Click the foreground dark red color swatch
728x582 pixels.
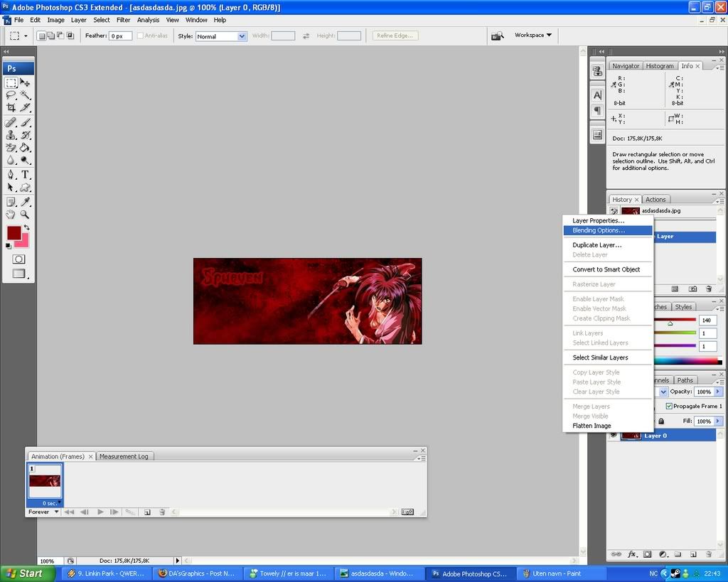tap(14, 232)
